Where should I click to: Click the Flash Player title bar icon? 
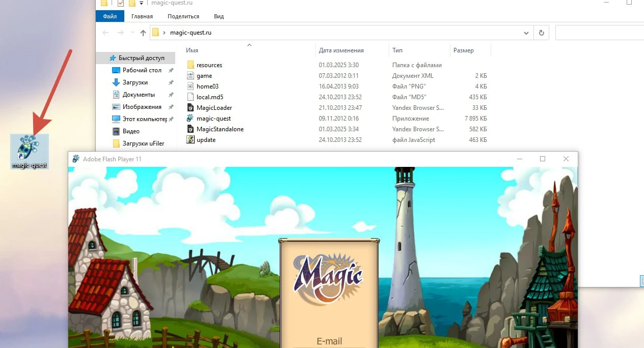[x=76, y=159]
